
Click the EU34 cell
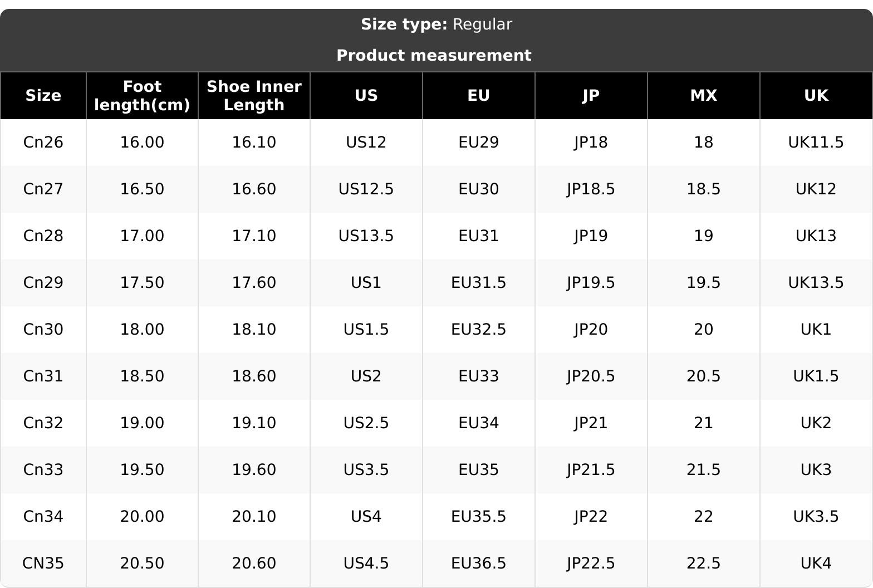pyautogui.click(x=479, y=423)
